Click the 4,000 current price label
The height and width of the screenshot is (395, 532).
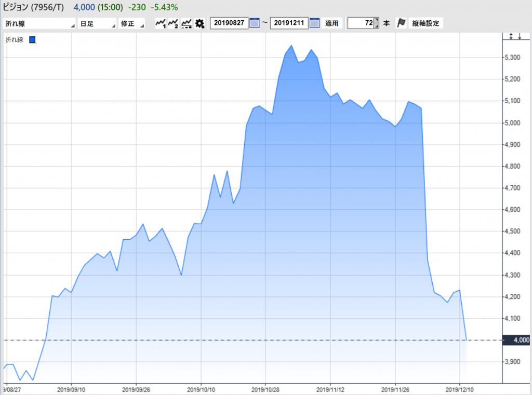[x=521, y=340]
